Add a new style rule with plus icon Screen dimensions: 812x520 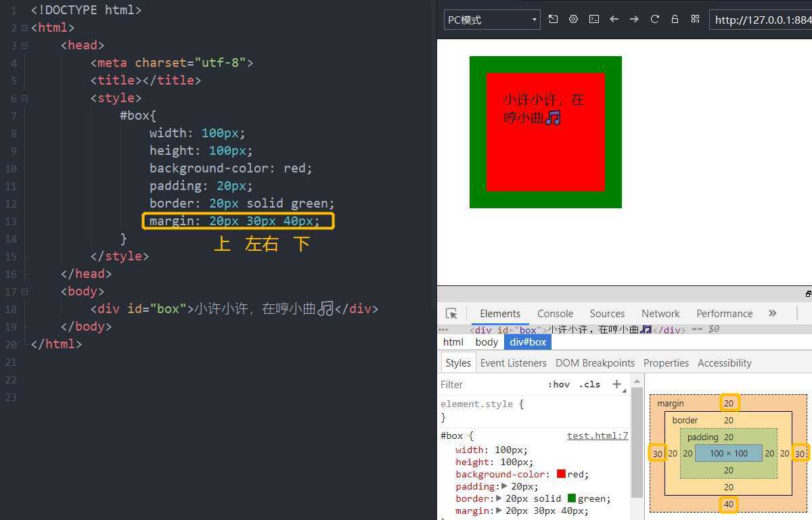tap(616, 384)
